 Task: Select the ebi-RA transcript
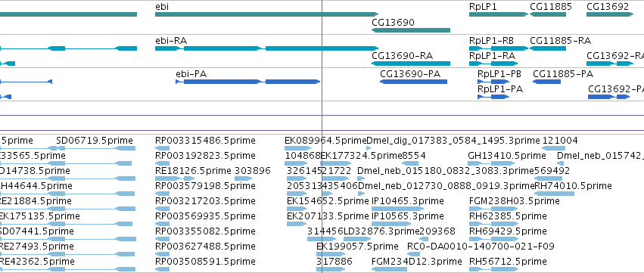point(266,48)
